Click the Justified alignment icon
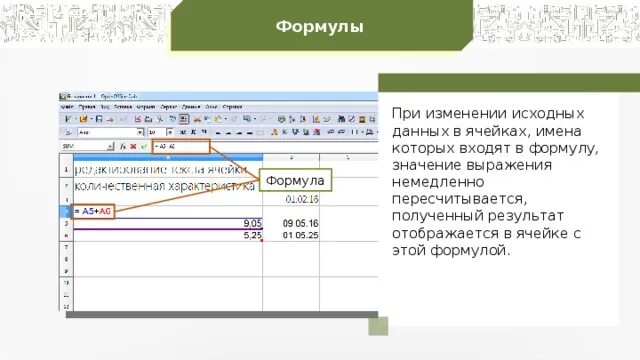The image size is (640, 360). tap(250, 132)
